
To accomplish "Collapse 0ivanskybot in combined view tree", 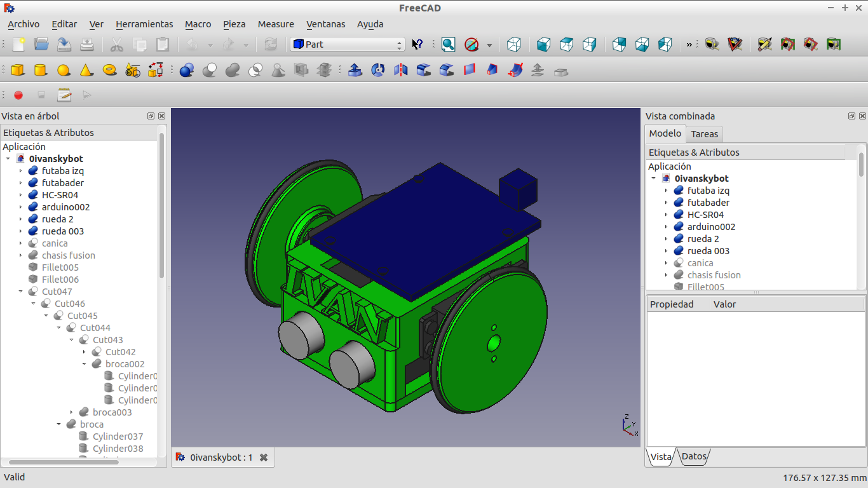I will coord(653,179).
